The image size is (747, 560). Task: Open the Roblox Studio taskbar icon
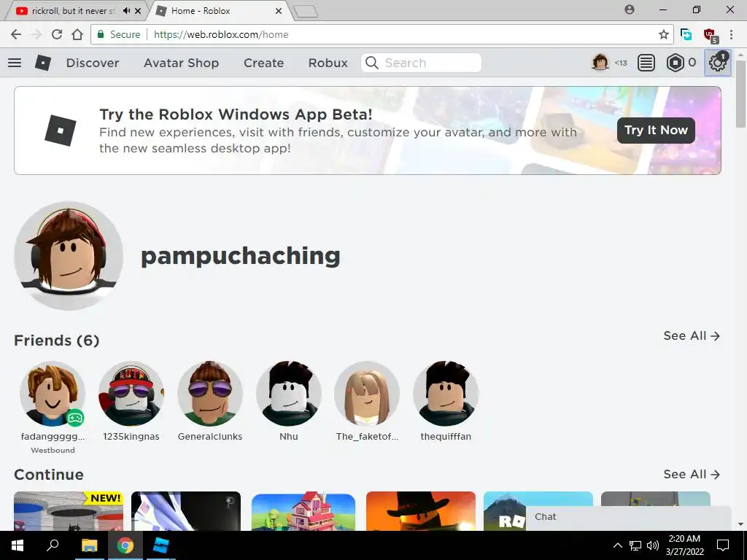click(x=160, y=545)
